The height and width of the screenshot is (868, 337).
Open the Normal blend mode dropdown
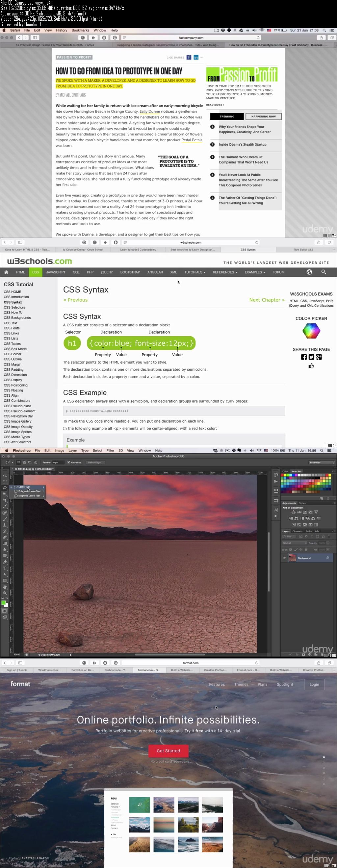click(x=295, y=543)
